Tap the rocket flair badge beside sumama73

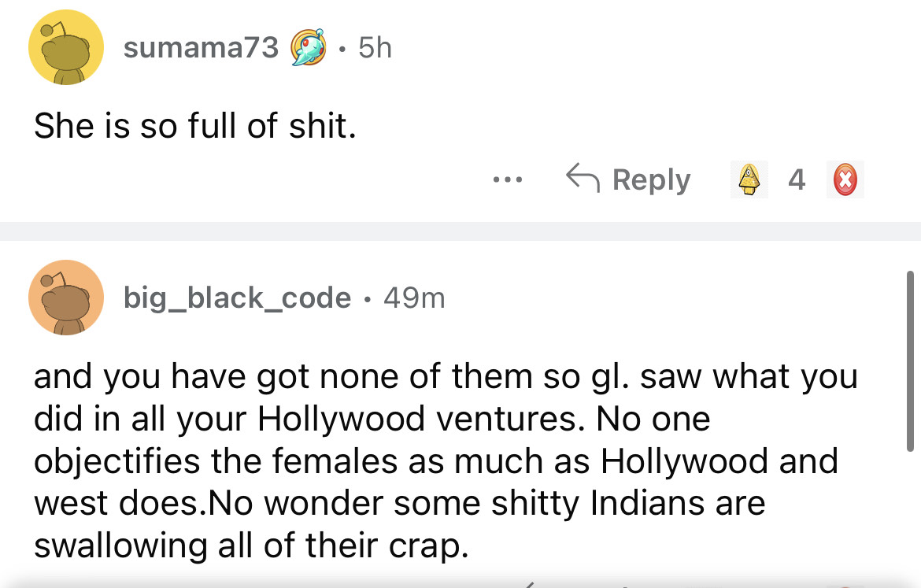[x=310, y=48]
